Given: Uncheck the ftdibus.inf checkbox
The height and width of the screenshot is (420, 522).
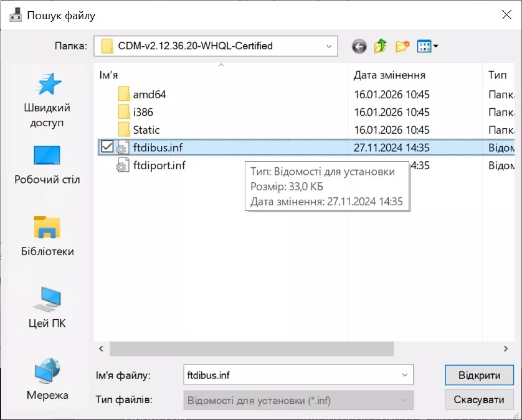Looking at the screenshot, I should click(107, 147).
